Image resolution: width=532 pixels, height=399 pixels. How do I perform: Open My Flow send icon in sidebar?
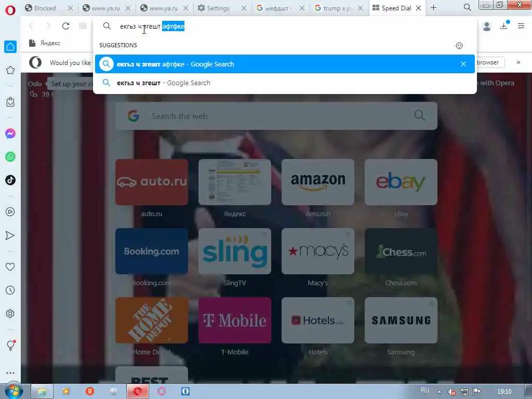[10, 235]
